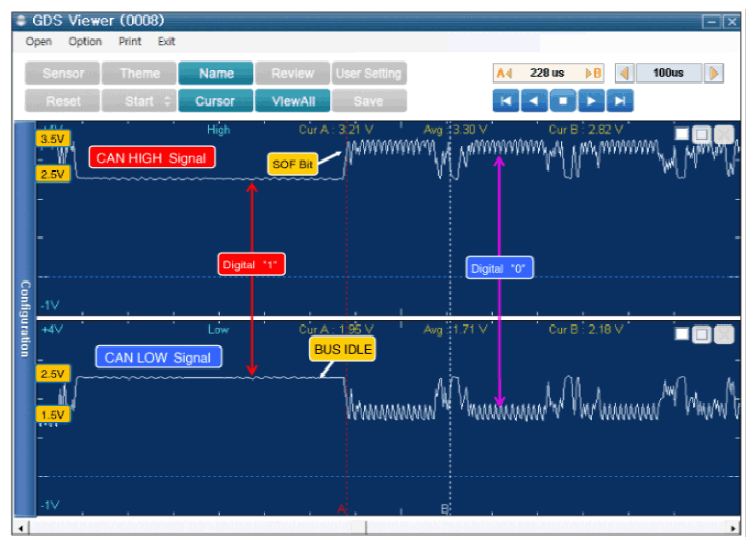Close the Low channel pane
The image size is (755, 546).
click(724, 334)
